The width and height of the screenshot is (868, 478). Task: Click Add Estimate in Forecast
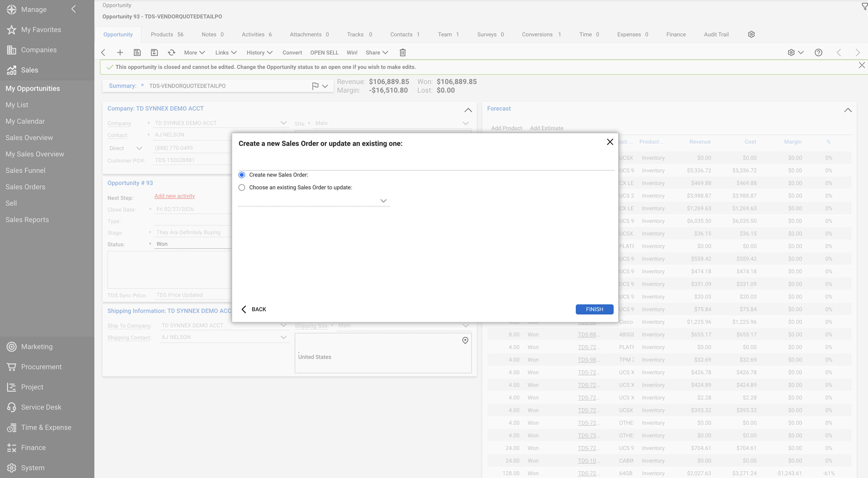click(x=547, y=128)
